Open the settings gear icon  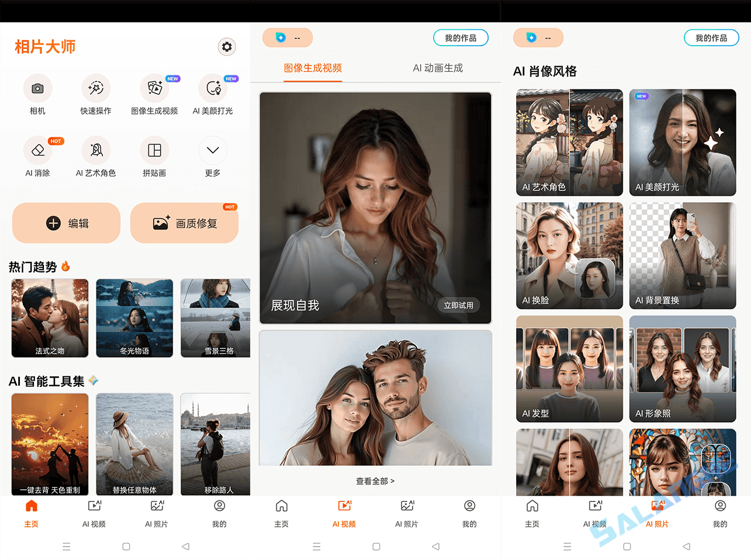pyautogui.click(x=227, y=47)
